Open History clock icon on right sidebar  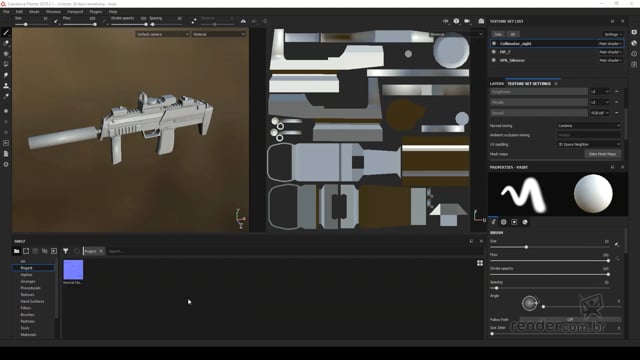[634, 53]
